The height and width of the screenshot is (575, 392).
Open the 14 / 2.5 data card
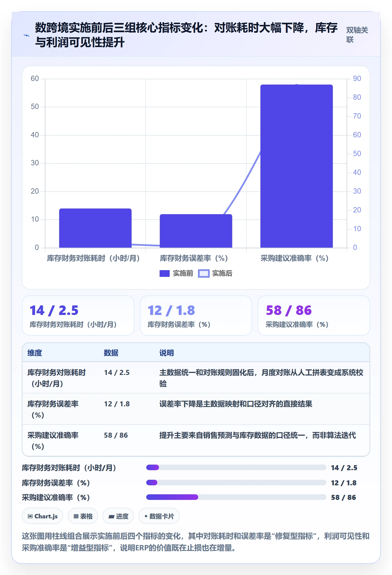[78, 316]
